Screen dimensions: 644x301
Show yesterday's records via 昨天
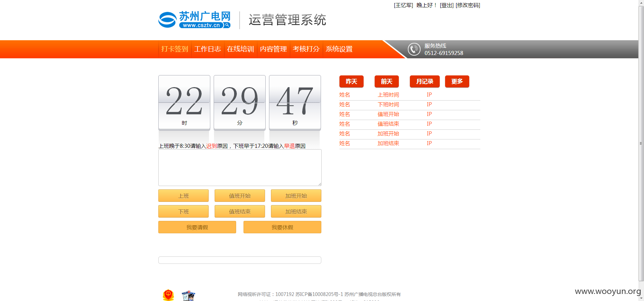(x=352, y=81)
